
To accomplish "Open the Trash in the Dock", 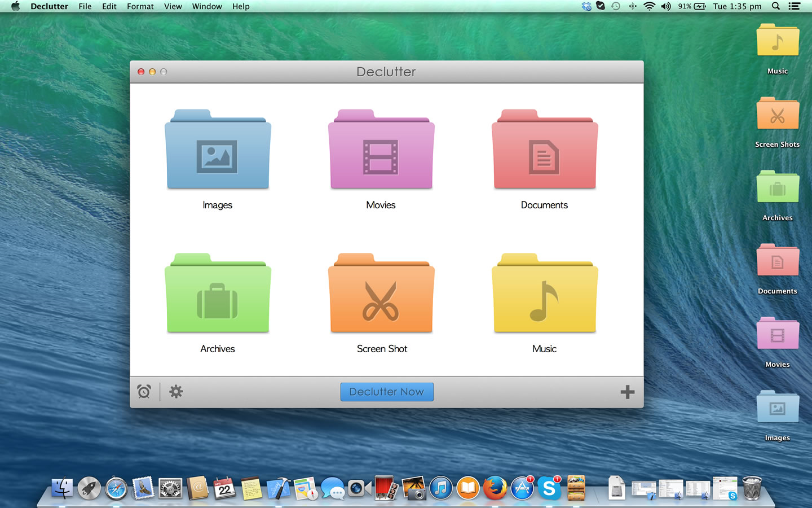I will pos(752,488).
